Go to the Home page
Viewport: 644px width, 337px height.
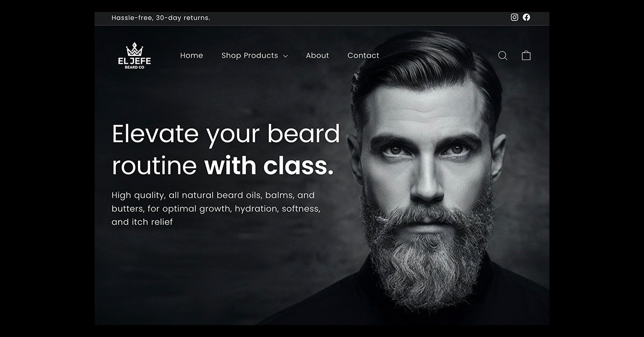click(192, 55)
